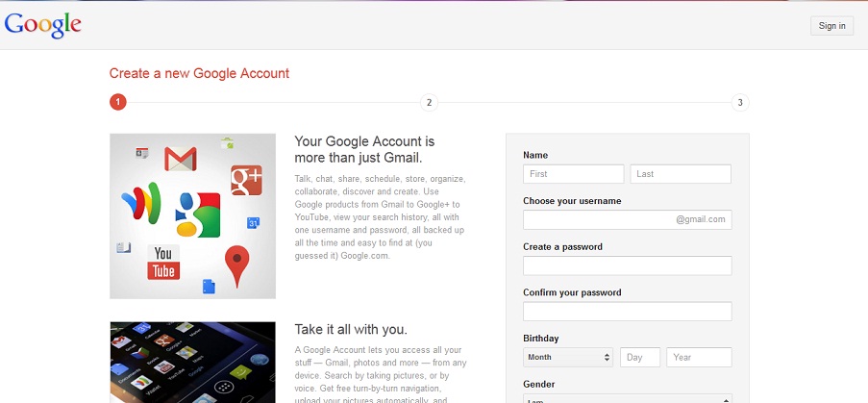Click the Sign in button

[x=831, y=25]
